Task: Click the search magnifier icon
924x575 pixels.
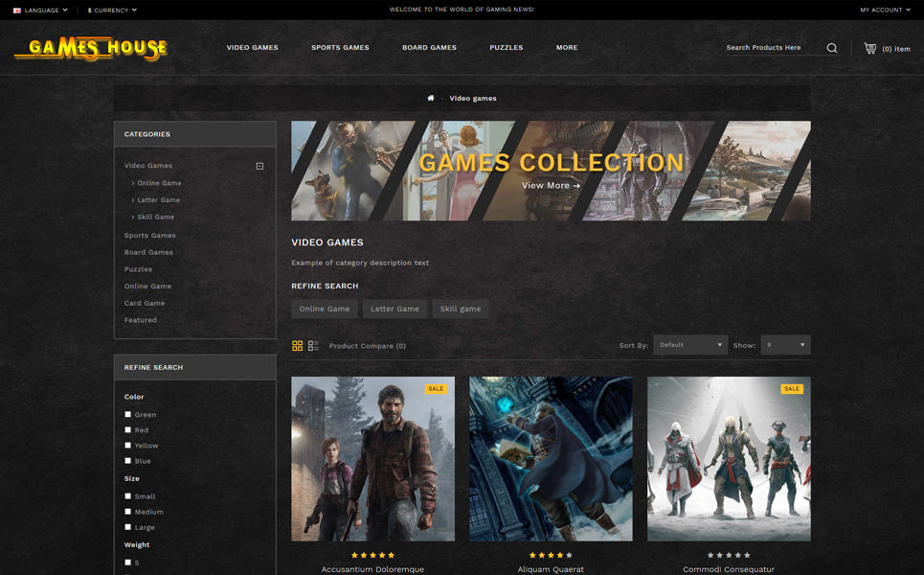Action: [x=831, y=48]
